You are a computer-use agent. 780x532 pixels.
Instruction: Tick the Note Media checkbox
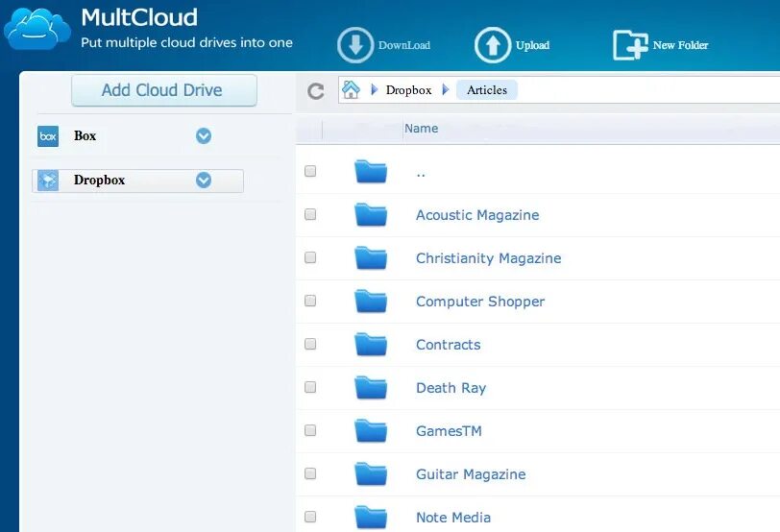click(x=310, y=517)
